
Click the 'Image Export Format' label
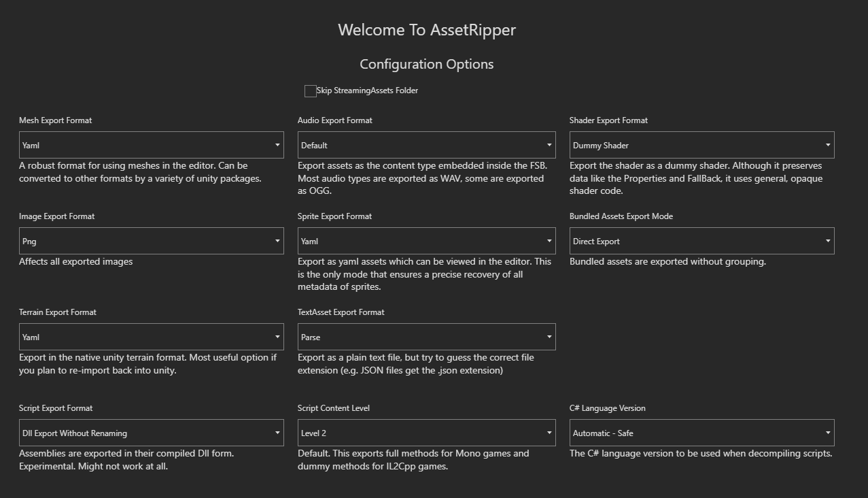57,216
